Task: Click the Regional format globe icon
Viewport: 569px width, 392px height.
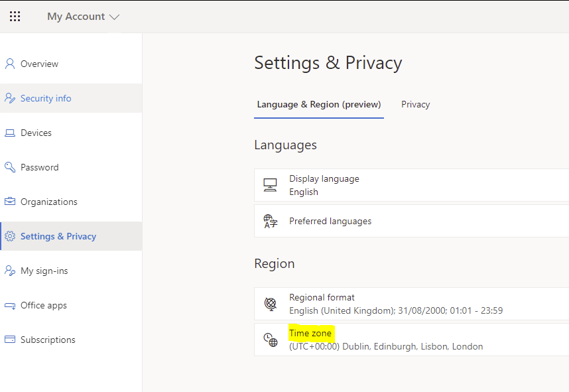Action: 271,304
